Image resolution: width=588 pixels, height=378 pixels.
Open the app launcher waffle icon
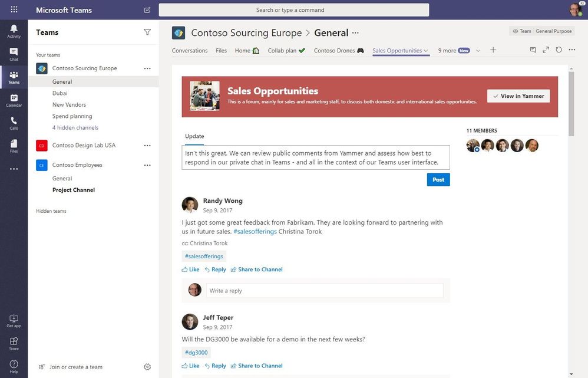(x=14, y=9)
